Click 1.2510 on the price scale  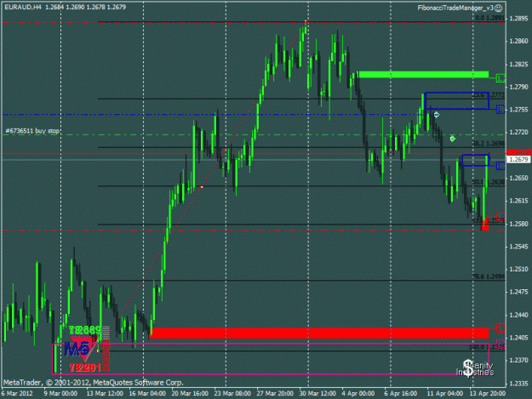click(x=518, y=269)
